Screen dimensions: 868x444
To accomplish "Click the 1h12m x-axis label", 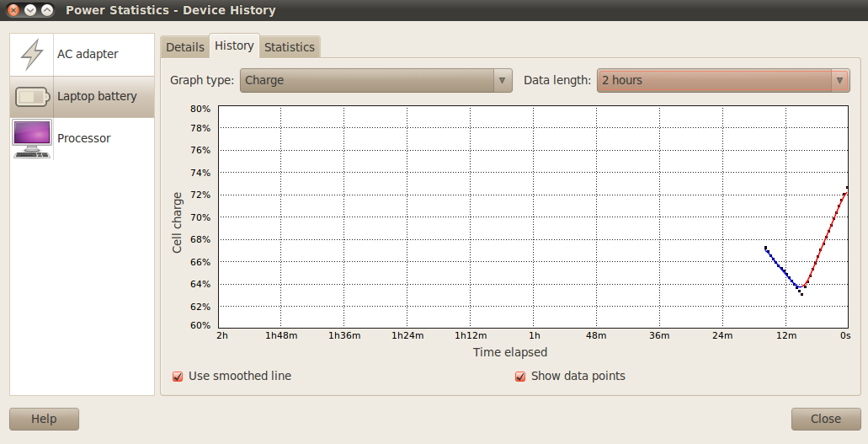I will [x=471, y=335].
